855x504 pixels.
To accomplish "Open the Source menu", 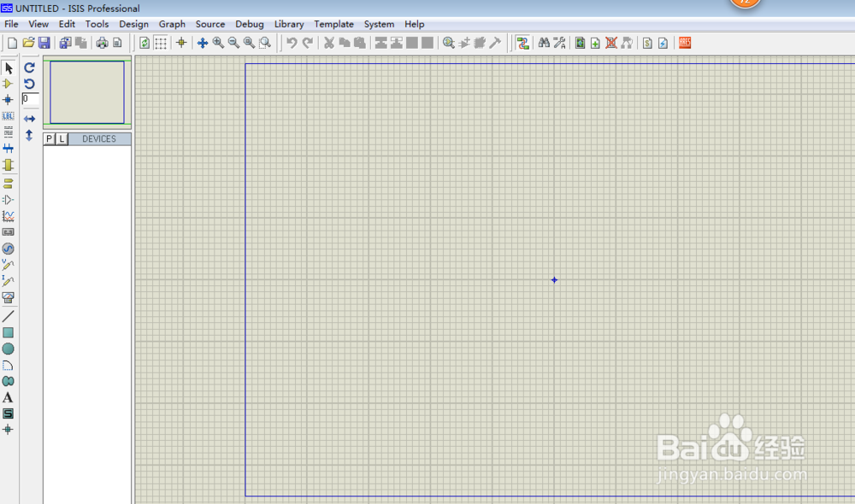I will (x=210, y=24).
